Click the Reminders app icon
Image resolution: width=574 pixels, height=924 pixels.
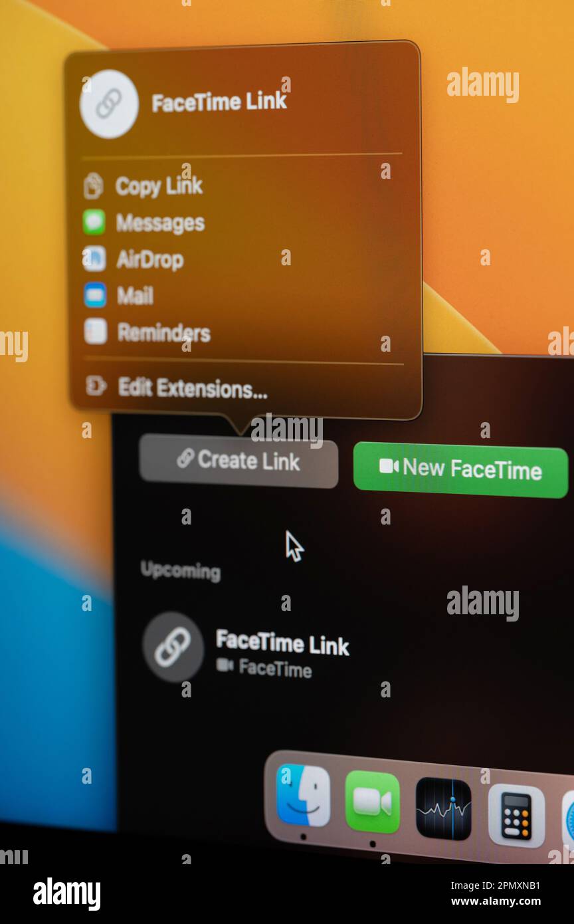[96, 331]
